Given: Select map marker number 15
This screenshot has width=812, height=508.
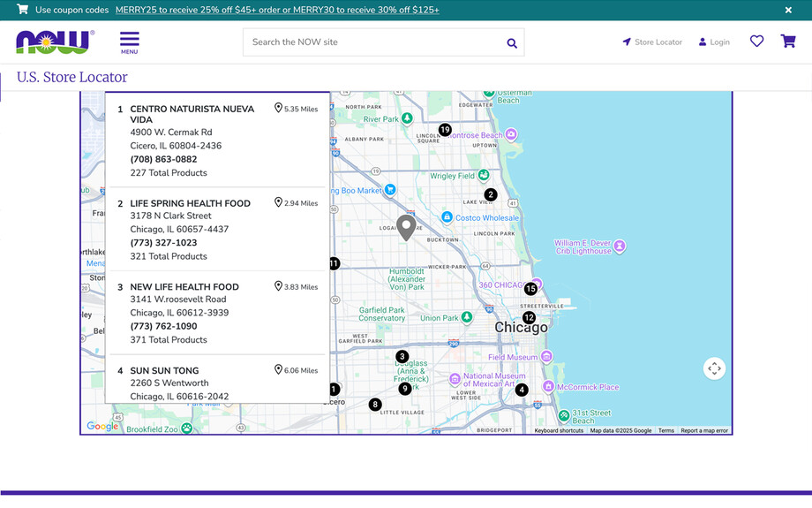Looking at the screenshot, I should coord(530,289).
